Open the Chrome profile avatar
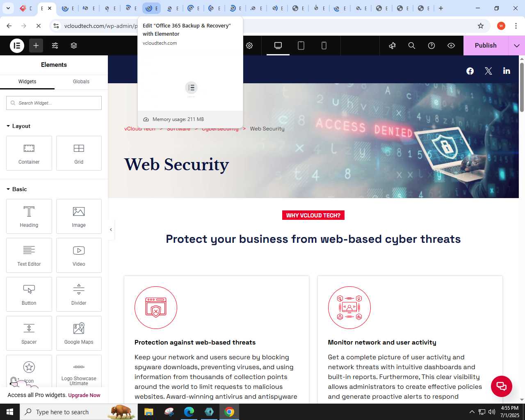The height and width of the screenshot is (420, 525). [x=501, y=26]
